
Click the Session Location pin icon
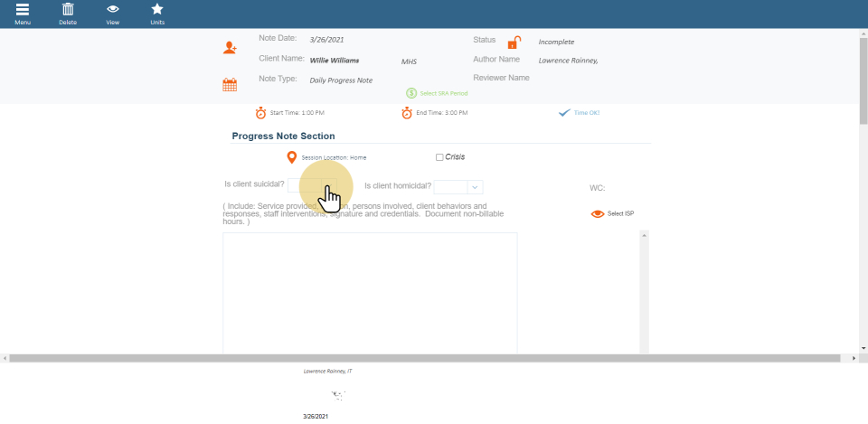coord(291,157)
